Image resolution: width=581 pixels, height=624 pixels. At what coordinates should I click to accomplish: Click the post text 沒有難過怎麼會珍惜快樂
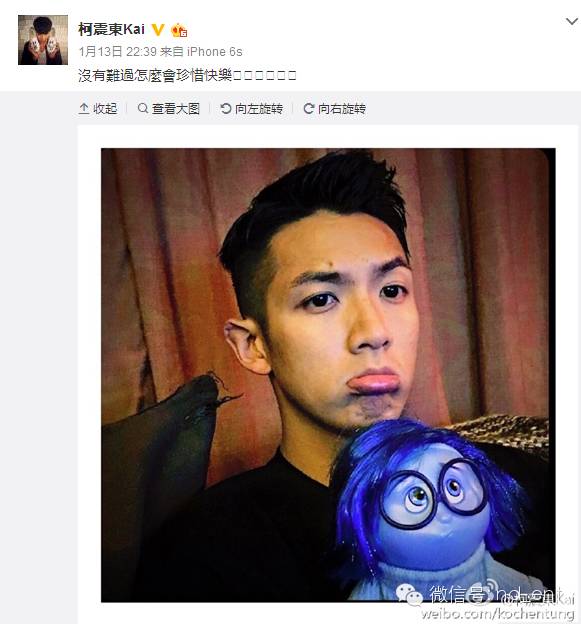[155, 75]
